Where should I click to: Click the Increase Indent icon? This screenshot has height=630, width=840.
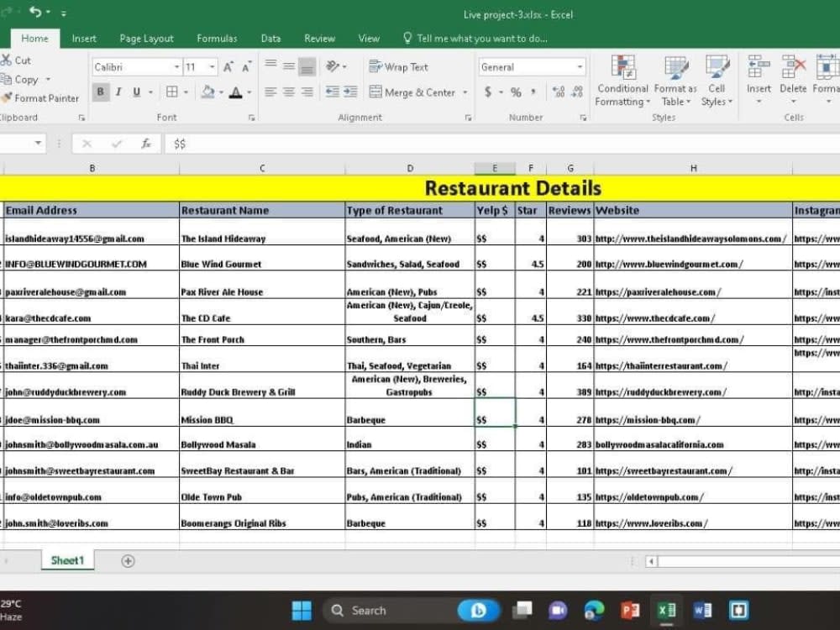[351, 92]
